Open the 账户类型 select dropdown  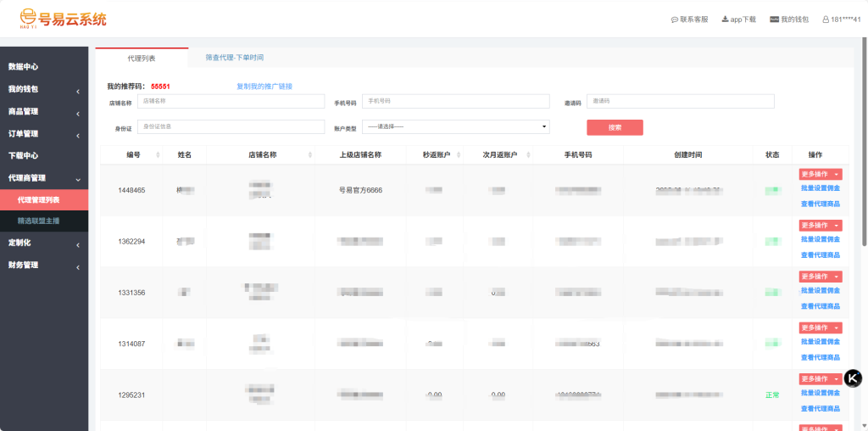(x=455, y=126)
